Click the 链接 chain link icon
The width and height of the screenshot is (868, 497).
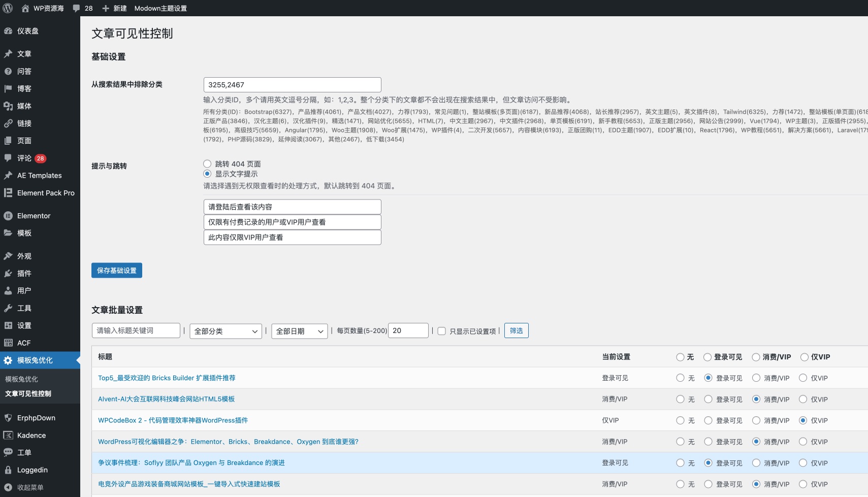pos(8,123)
